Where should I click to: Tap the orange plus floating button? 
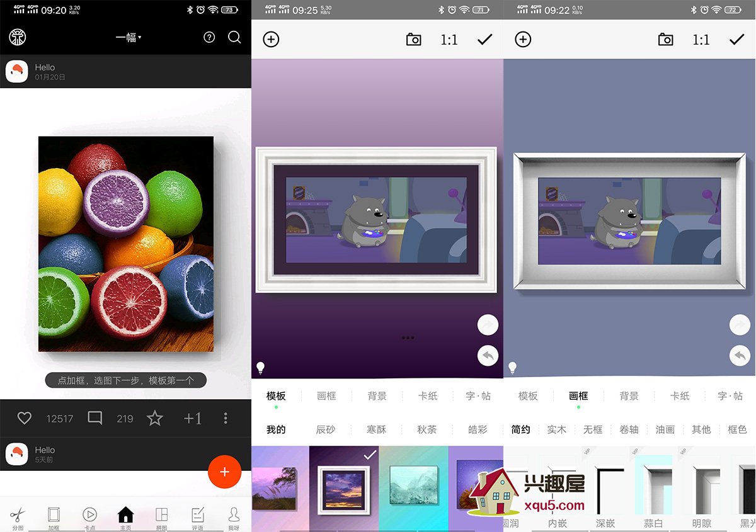pos(225,472)
